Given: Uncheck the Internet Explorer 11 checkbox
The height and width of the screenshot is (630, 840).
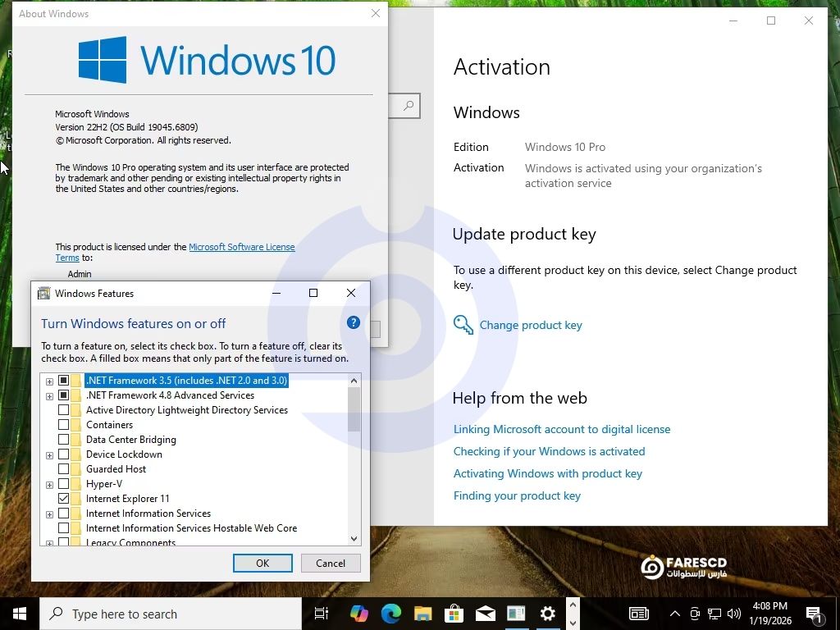Looking at the screenshot, I should [63, 499].
